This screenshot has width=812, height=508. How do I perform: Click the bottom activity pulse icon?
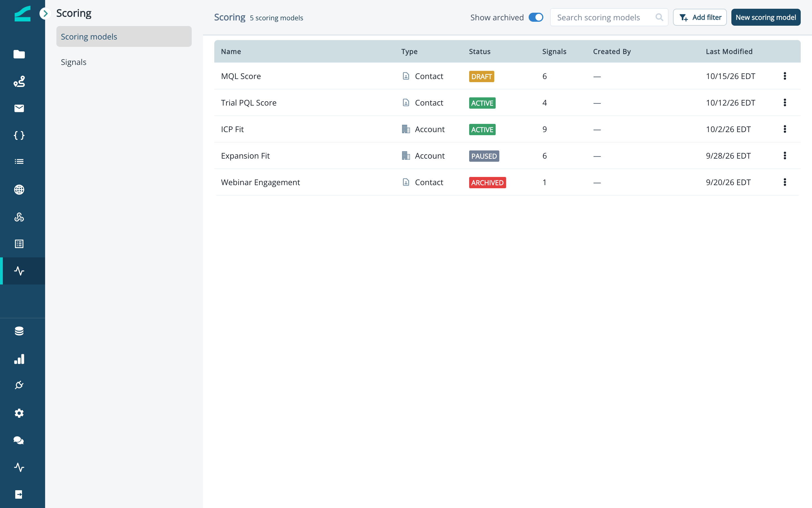[19, 467]
